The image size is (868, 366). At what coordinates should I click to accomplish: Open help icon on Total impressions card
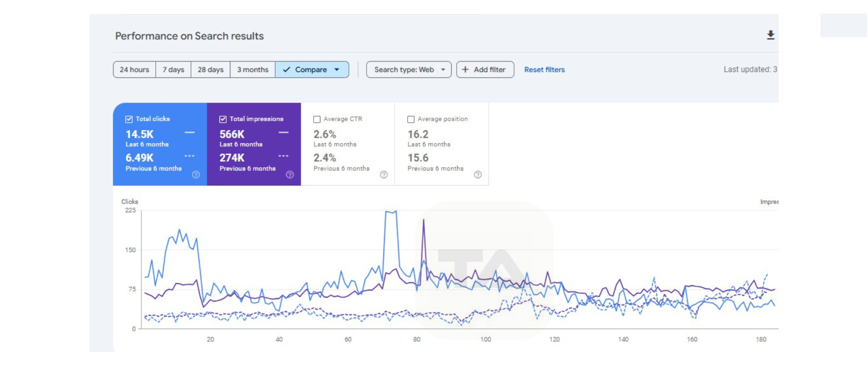coord(290,175)
